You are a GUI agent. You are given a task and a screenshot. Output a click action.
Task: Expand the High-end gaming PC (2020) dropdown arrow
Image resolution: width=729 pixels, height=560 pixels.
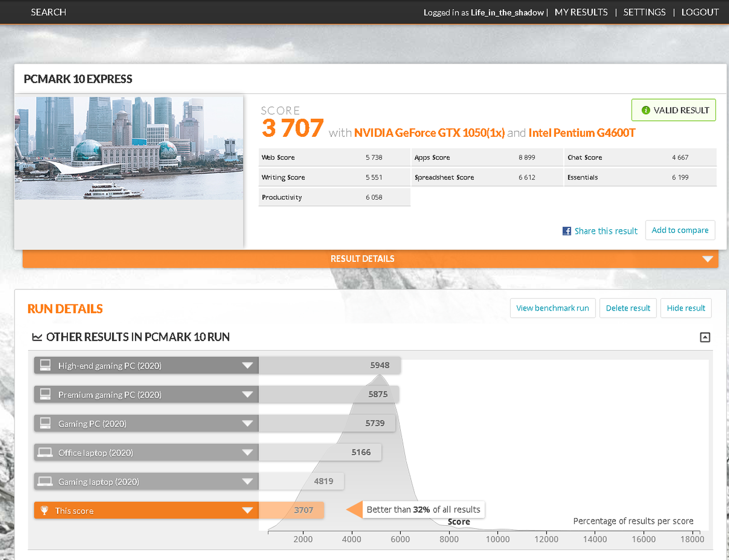pos(247,366)
